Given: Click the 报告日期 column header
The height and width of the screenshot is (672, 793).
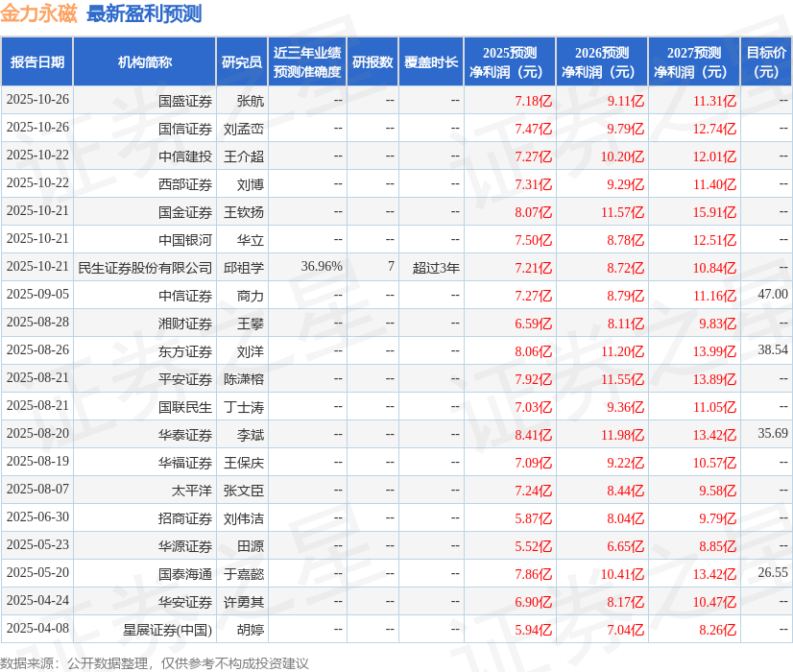Looking at the screenshot, I should [x=37, y=60].
